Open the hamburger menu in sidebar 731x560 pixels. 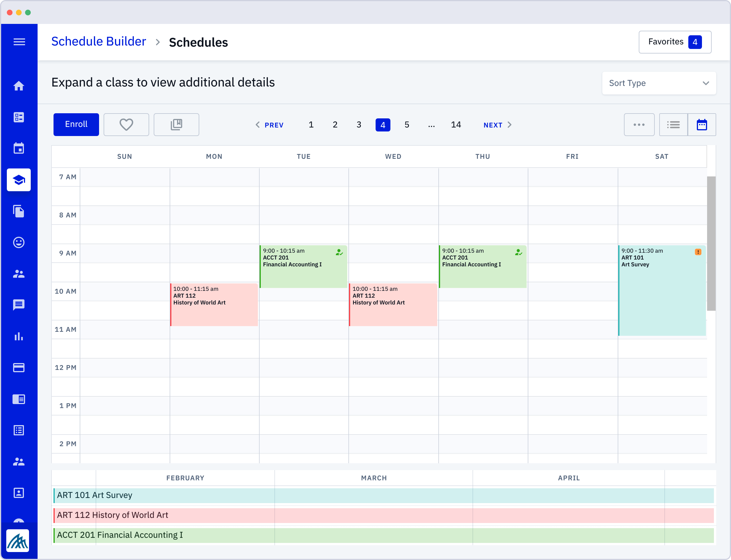click(x=19, y=42)
